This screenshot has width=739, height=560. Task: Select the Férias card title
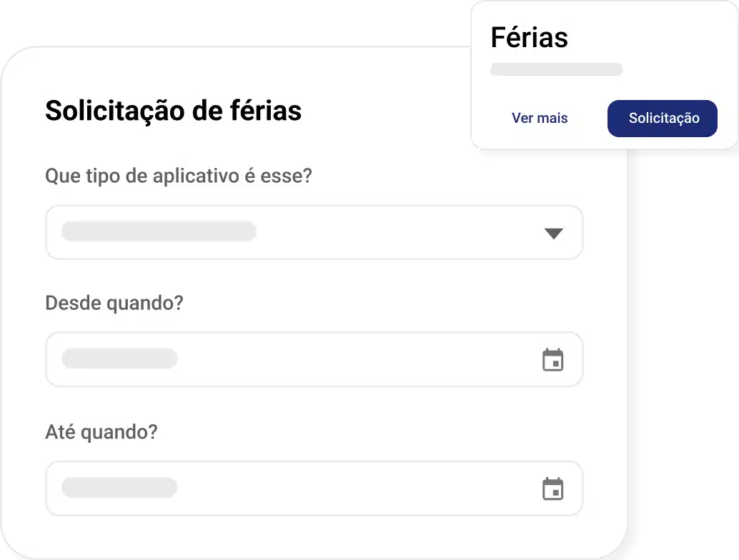[529, 37]
